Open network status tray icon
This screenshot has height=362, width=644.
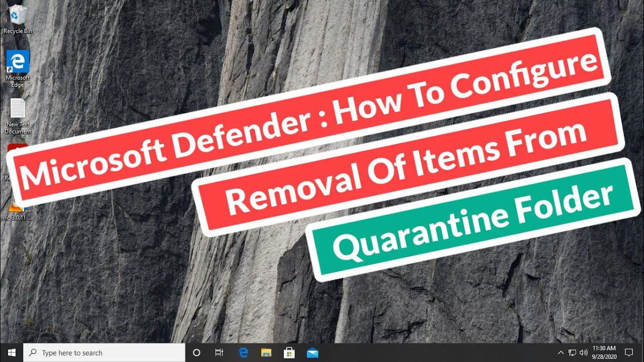(x=573, y=352)
